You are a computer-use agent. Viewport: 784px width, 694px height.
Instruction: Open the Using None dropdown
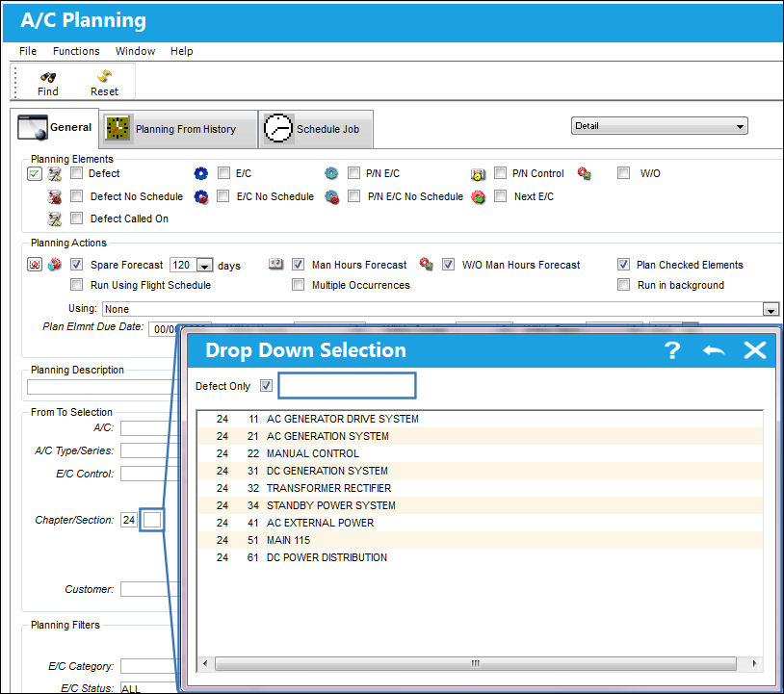(771, 309)
